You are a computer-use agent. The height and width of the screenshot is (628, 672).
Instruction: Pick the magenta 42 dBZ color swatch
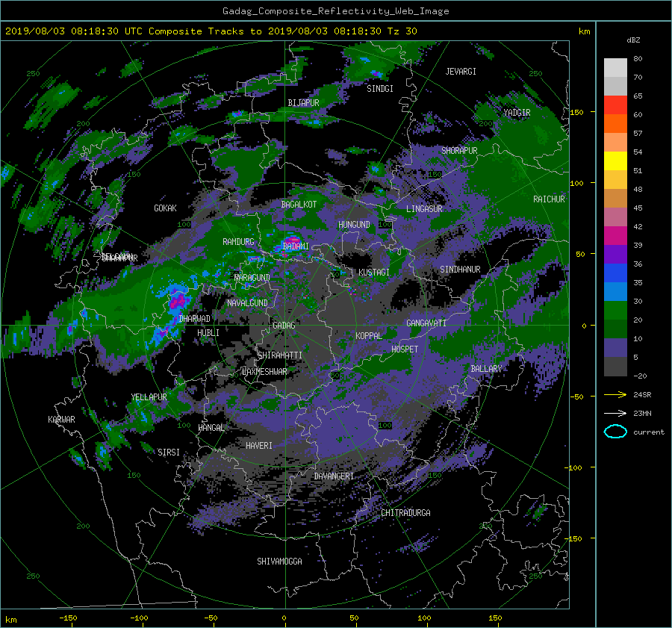coord(615,235)
